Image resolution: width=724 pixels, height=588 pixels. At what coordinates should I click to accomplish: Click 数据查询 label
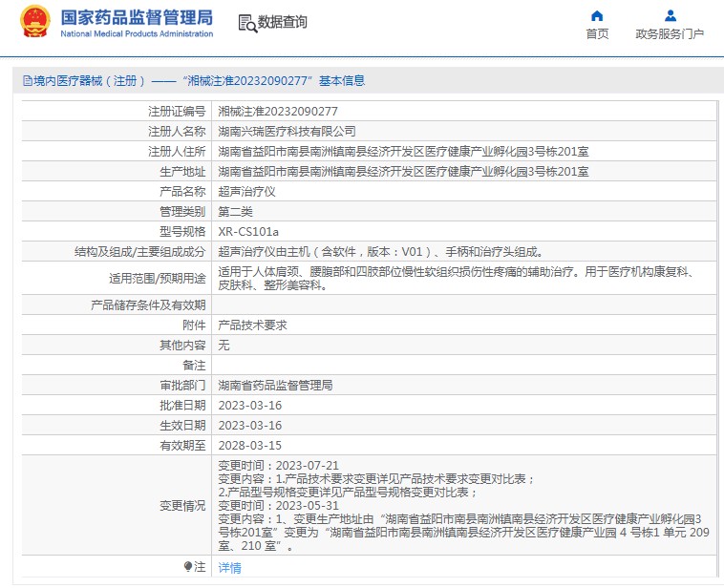[282, 22]
